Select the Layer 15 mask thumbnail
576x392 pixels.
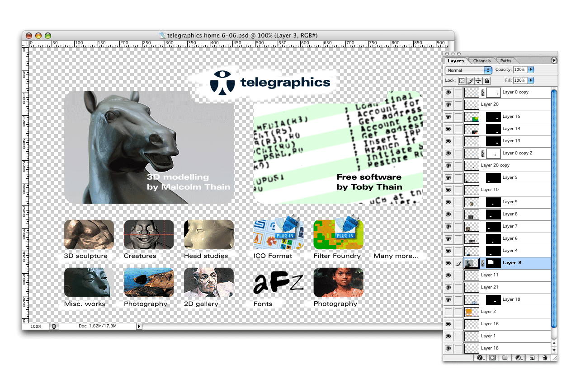[493, 117]
